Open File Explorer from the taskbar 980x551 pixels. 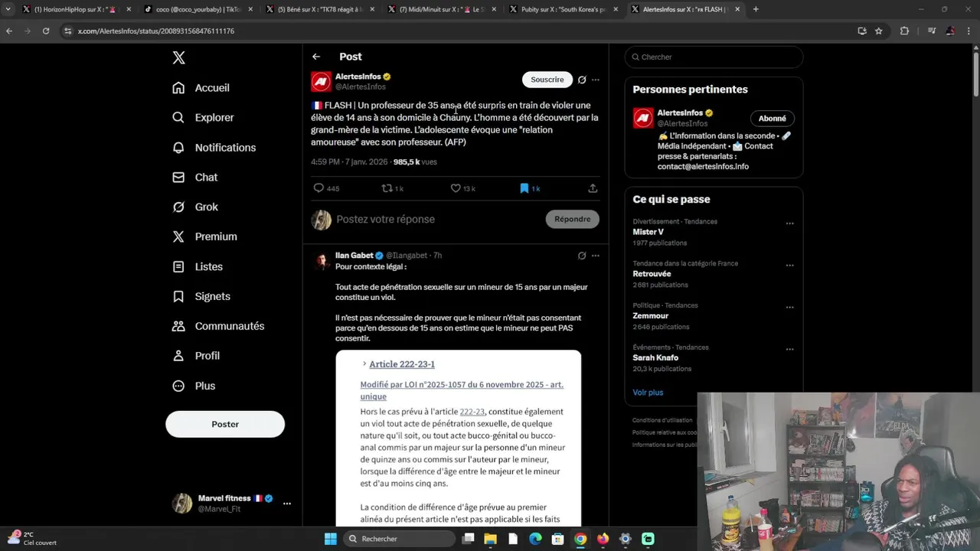(x=490, y=539)
